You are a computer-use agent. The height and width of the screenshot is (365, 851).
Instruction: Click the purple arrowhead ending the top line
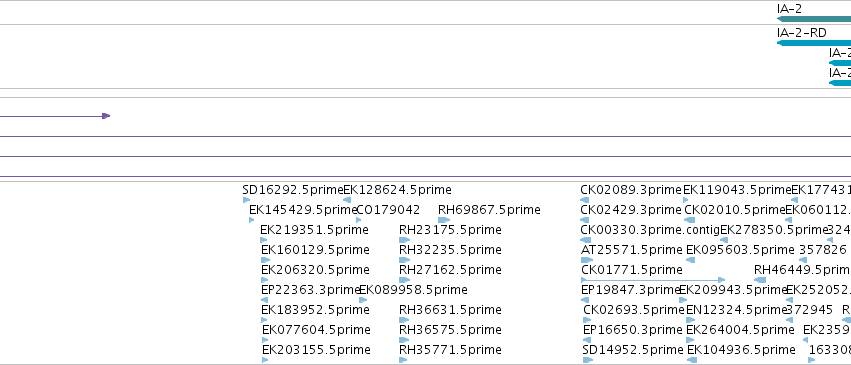106,116
